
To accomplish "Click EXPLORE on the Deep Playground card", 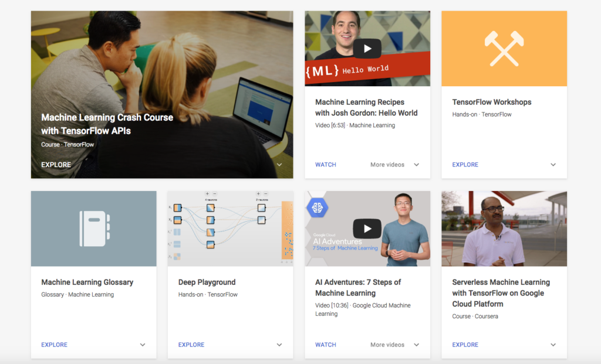I will [x=191, y=345].
